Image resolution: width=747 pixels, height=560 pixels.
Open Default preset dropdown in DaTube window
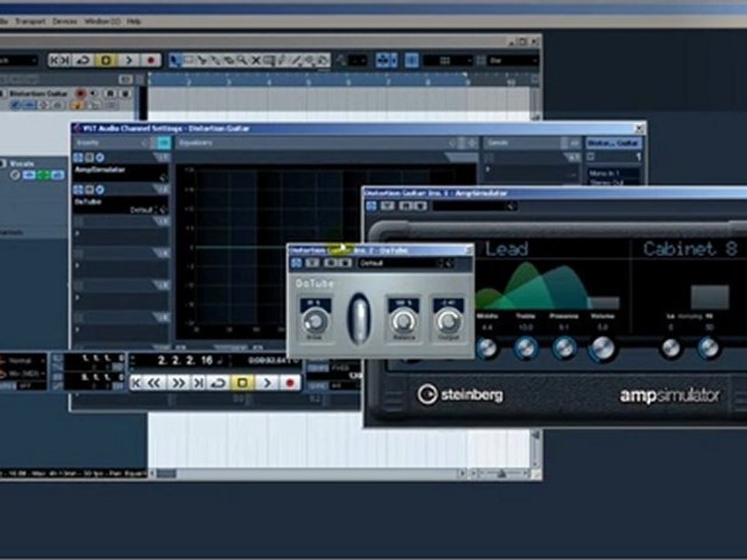click(406, 263)
